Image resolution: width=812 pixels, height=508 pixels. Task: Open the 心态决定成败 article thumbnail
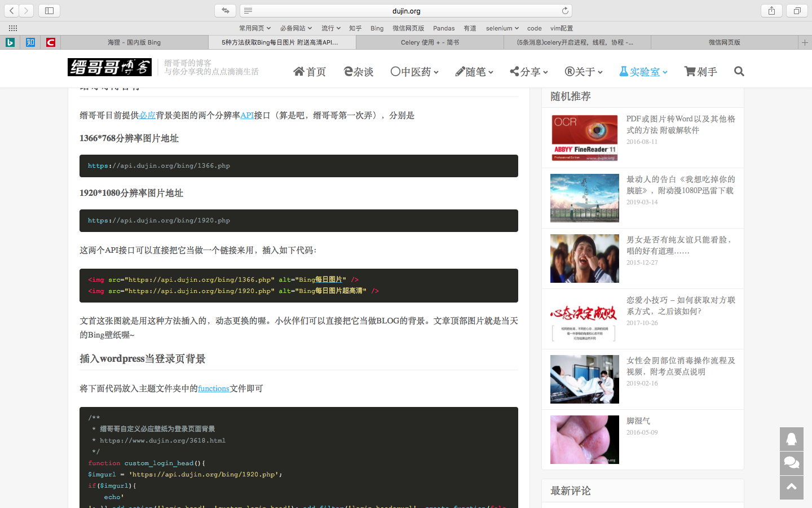coord(585,319)
